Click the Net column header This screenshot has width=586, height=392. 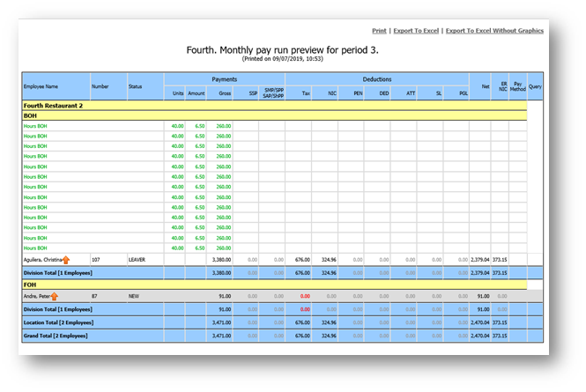(x=486, y=86)
